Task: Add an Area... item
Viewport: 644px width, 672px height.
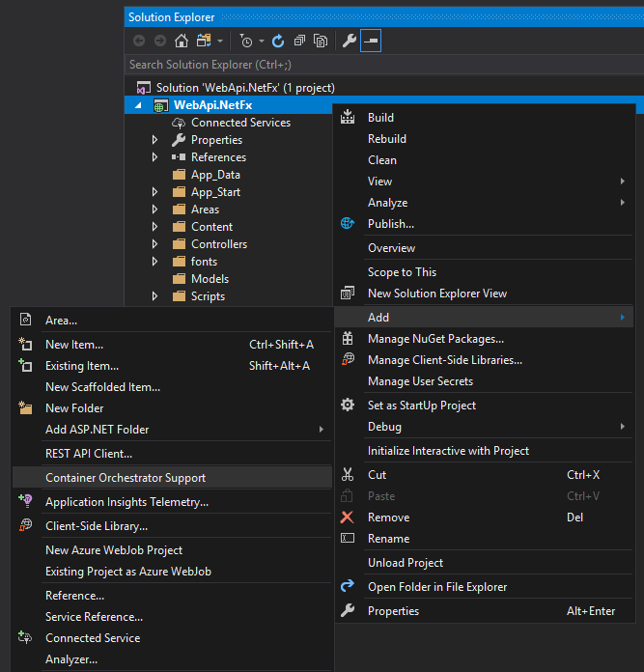Action: pyautogui.click(x=172, y=321)
